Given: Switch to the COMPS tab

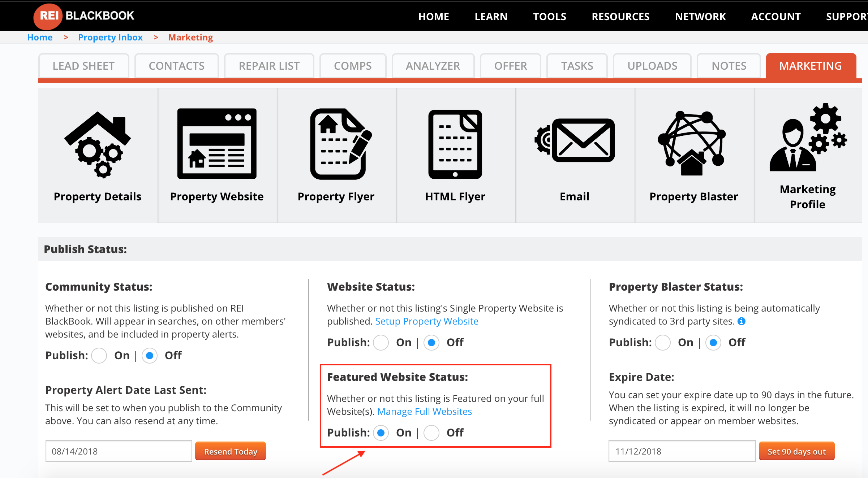Looking at the screenshot, I should 353,66.
